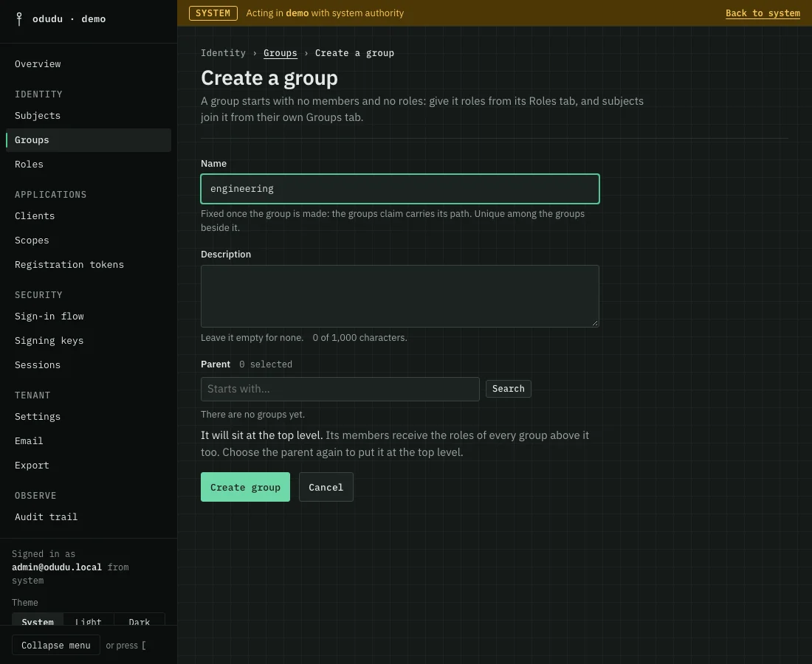Screen dimensions: 812x664
Task: Click the '0 selected' parent counter
Action: 266,364
